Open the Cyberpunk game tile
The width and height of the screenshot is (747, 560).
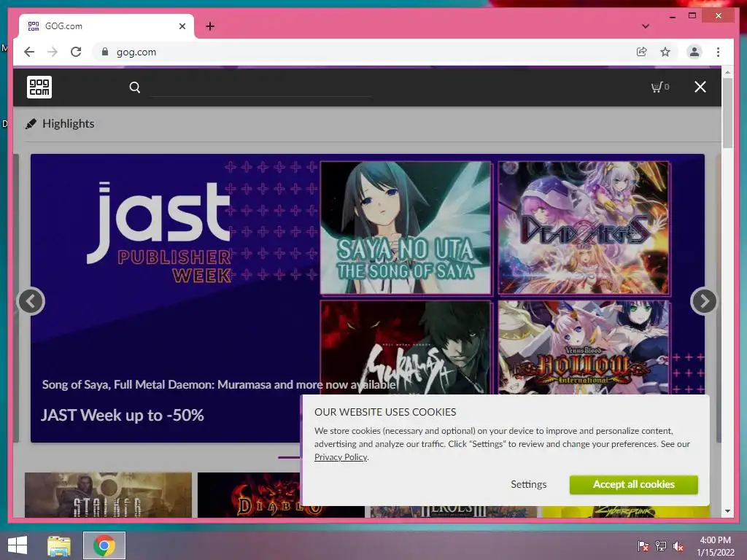(x=626, y=512)
